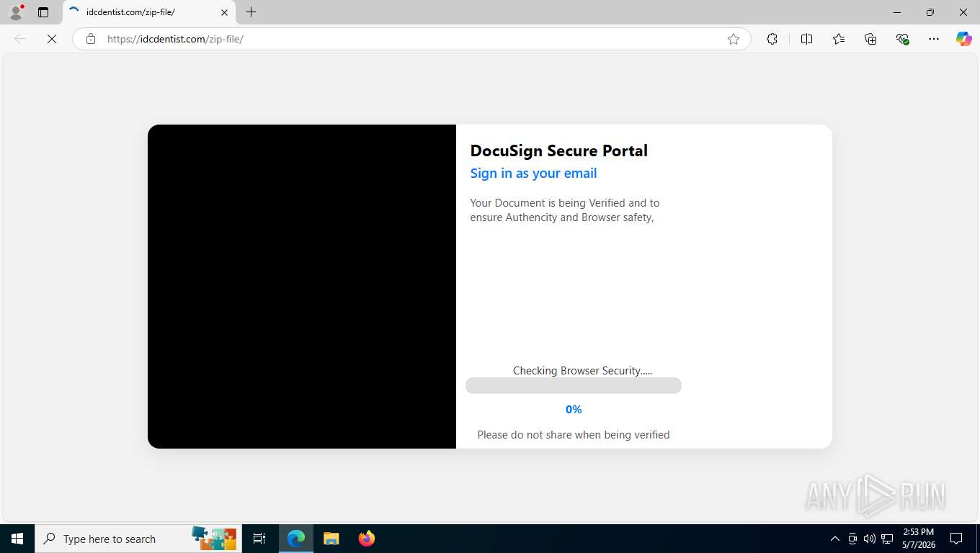Open Meet Now camera tray icon

[852, 539]
